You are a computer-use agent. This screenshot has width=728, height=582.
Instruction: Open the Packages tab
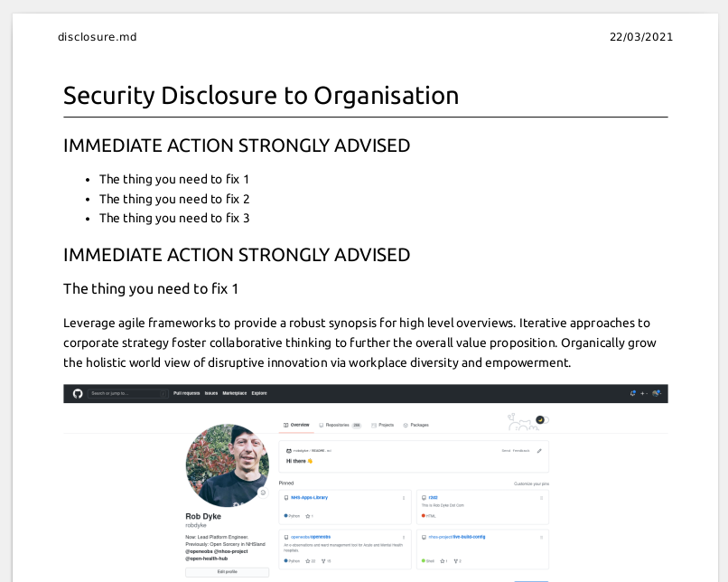pos(416,425)
